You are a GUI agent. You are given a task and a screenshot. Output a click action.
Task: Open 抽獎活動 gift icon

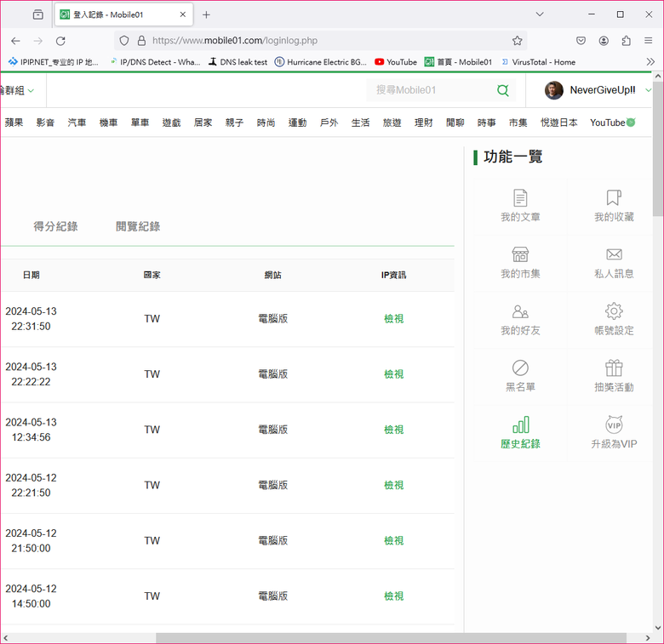(x=614, y=368)
